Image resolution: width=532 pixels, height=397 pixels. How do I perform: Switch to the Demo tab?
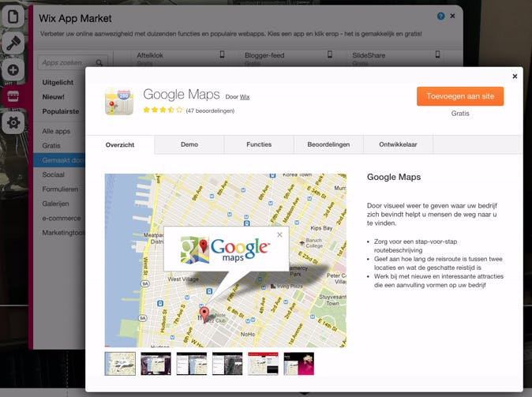(189, 144)
